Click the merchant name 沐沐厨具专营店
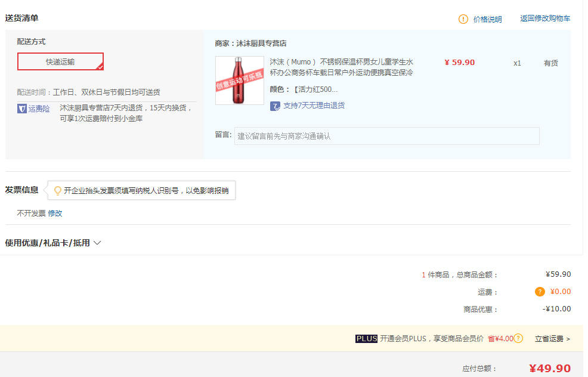The height and width of the screenshot is (377, 588). pyautogui.click(x=261, y=44)
